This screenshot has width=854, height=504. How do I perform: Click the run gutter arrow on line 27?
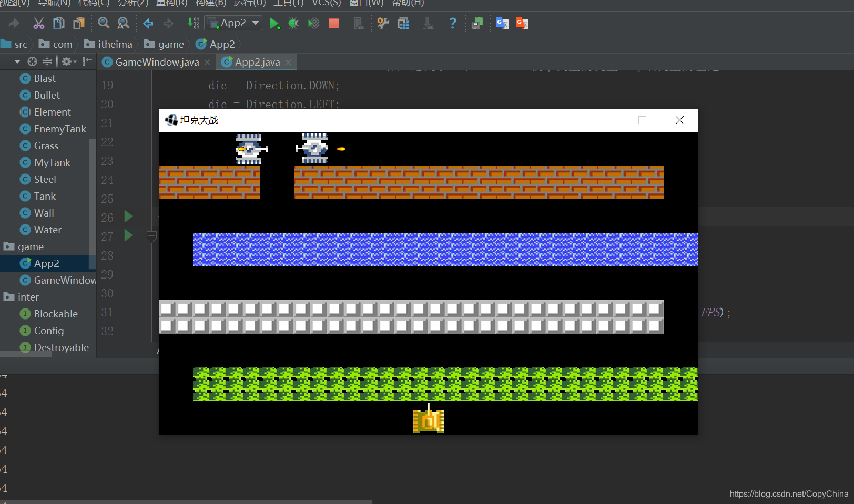click(128, 235)
